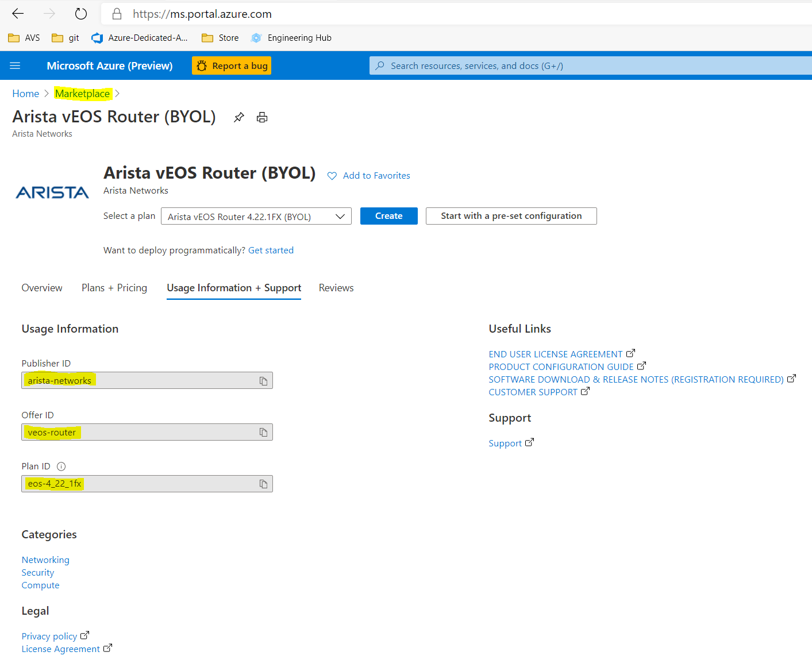Select Usage Information + Support tab
Screen dimensions: 812x671
234,288
